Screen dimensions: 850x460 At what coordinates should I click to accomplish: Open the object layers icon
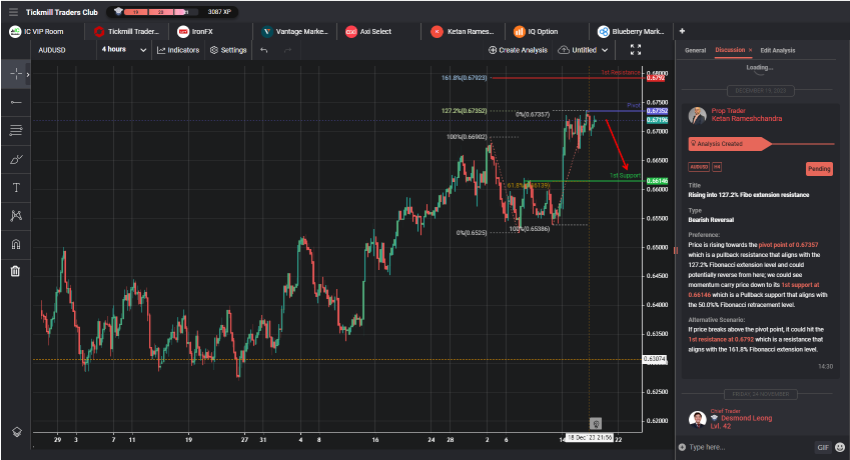click(16, 432)
